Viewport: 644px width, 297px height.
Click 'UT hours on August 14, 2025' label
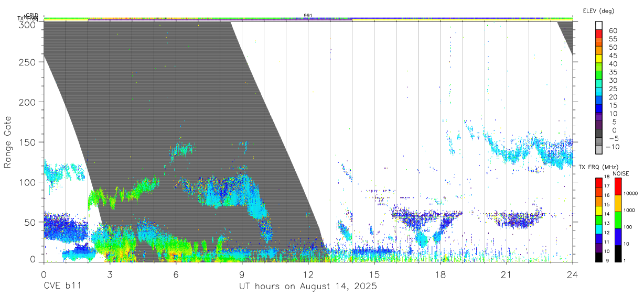(x=308, y=286)
